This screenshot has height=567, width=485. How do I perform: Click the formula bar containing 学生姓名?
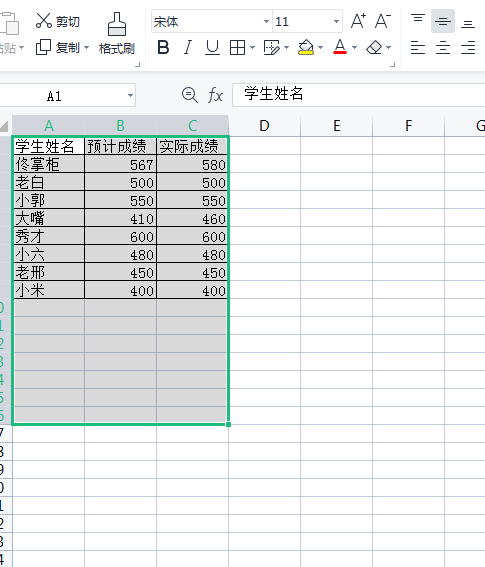tap(359, 95)
